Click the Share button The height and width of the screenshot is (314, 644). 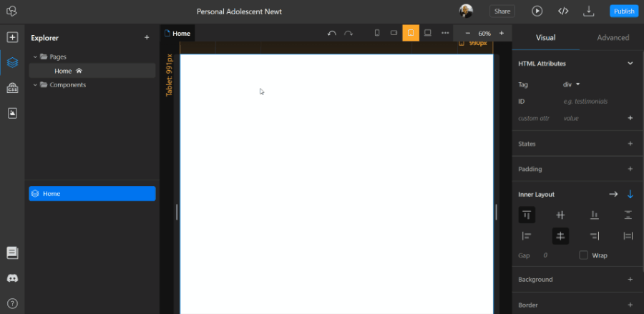(502, 11)
